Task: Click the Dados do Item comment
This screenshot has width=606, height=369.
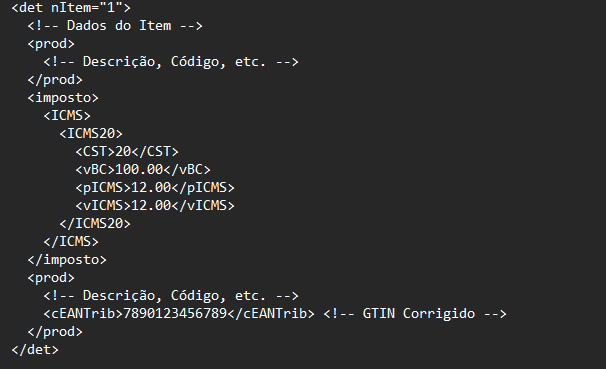Action: point(115,26)
